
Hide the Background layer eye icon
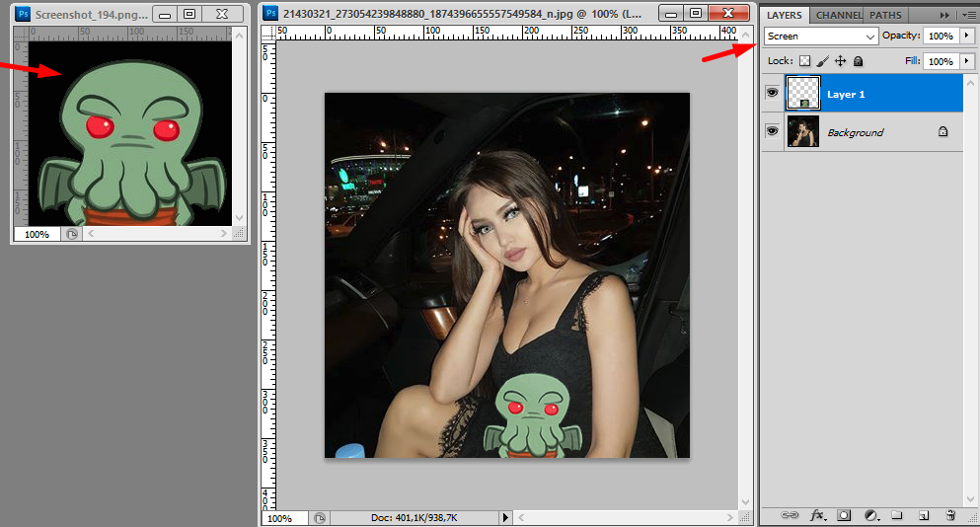(x=773, y=130)
